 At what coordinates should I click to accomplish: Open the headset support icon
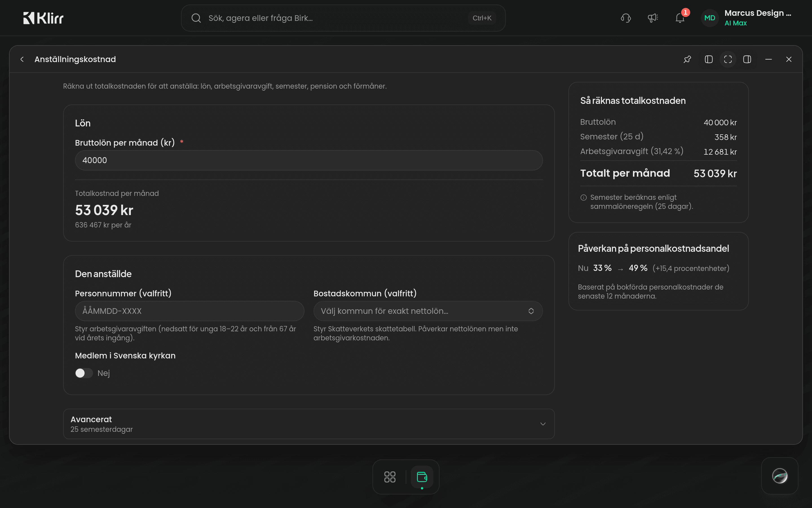point(626,18)
